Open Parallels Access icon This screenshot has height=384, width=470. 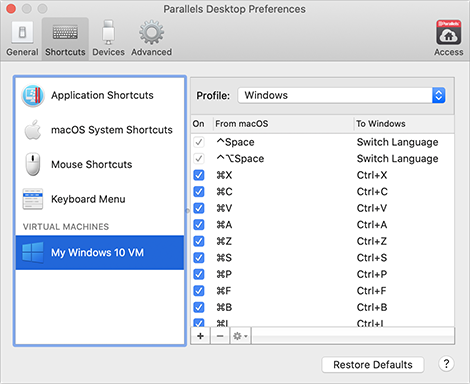coord(449,32)
